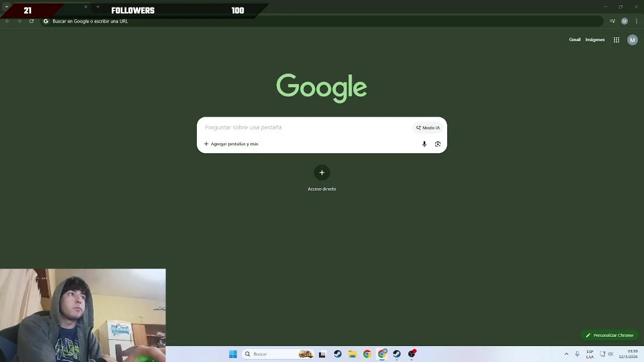This screenshot has height=362, width=644.
Task: Open Personalizar Chrome
Action: [x=609, y=335]
